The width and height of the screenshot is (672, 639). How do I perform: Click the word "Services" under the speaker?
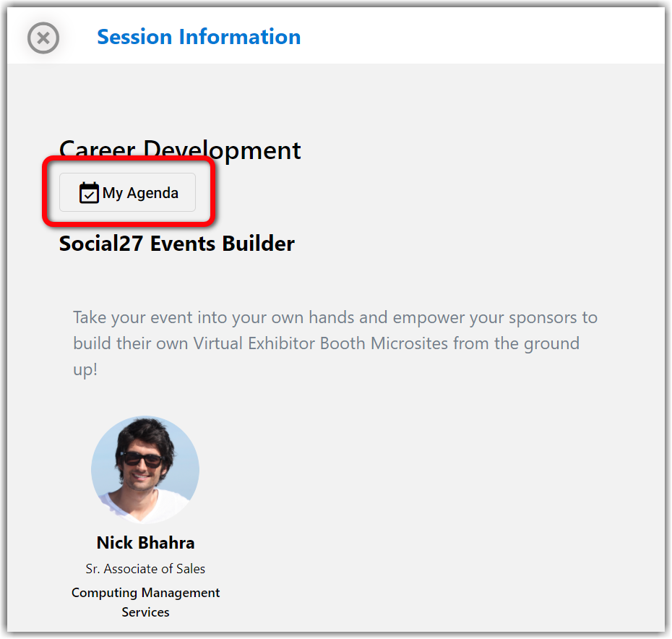click(x=145, y=612)
